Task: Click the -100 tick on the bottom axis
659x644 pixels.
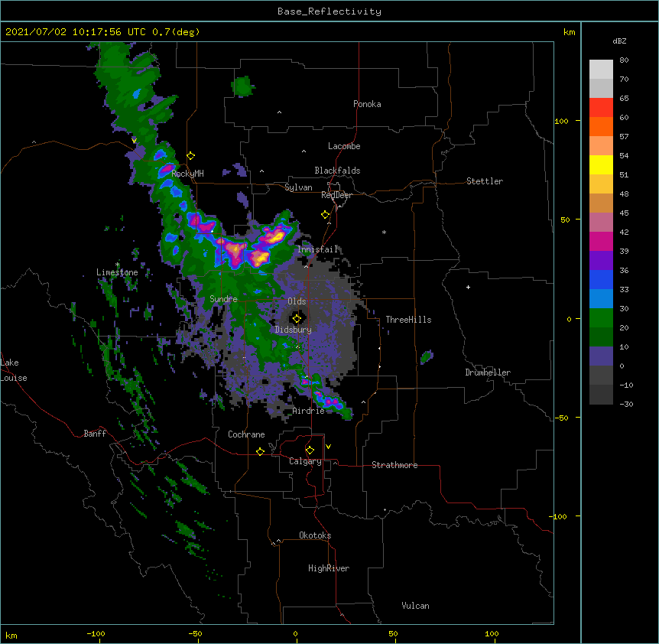Action: coord(96,633)
